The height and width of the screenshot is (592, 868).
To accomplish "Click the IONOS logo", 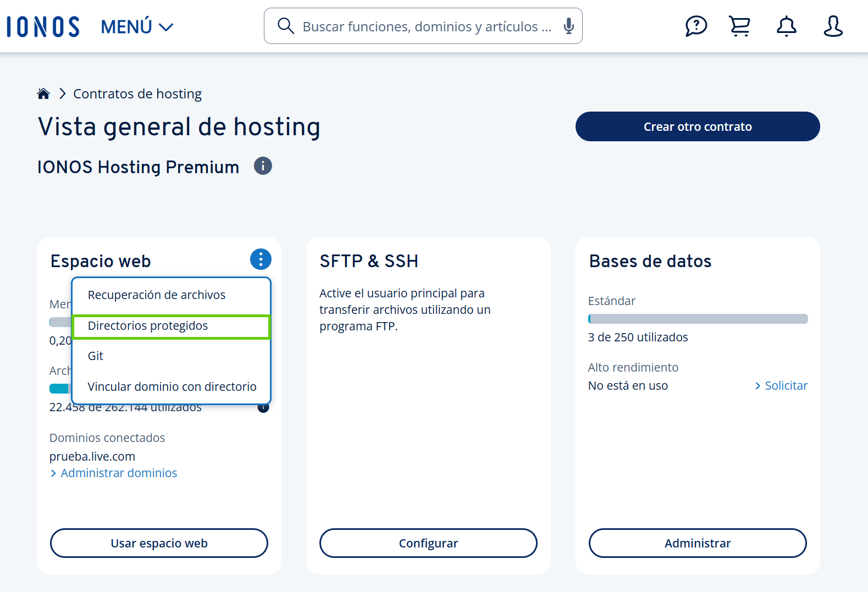I will tap(43, 26).
